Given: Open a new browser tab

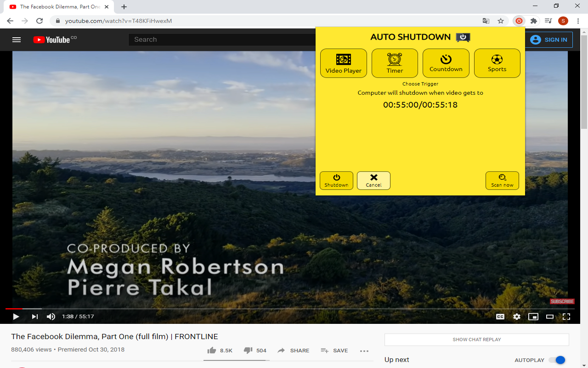Looking at the screenshot, I should [x=124, y=7].
